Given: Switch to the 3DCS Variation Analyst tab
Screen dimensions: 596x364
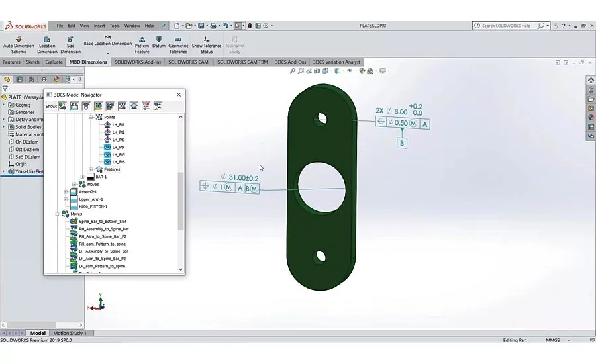Looking at the screenshot, I should [336, 62].
